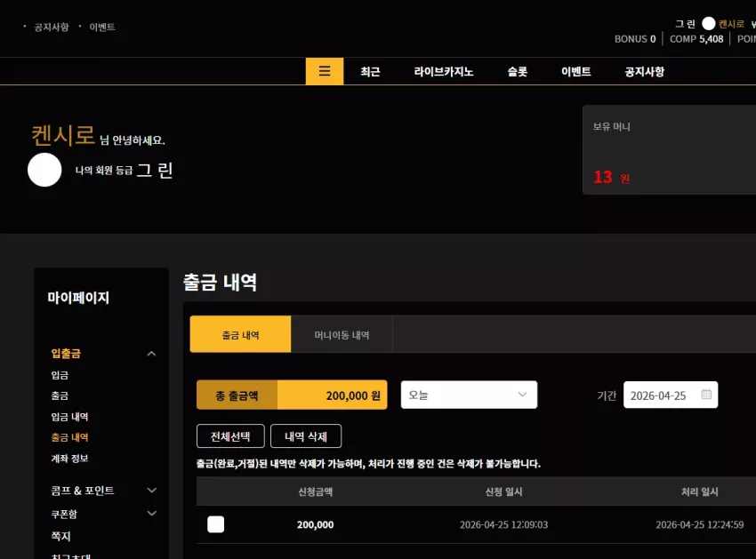Image resolution: width=756 pixels, height=559 pixels.
Task: Open 이벤트 link in top-left header
Action: coord(102,27)
